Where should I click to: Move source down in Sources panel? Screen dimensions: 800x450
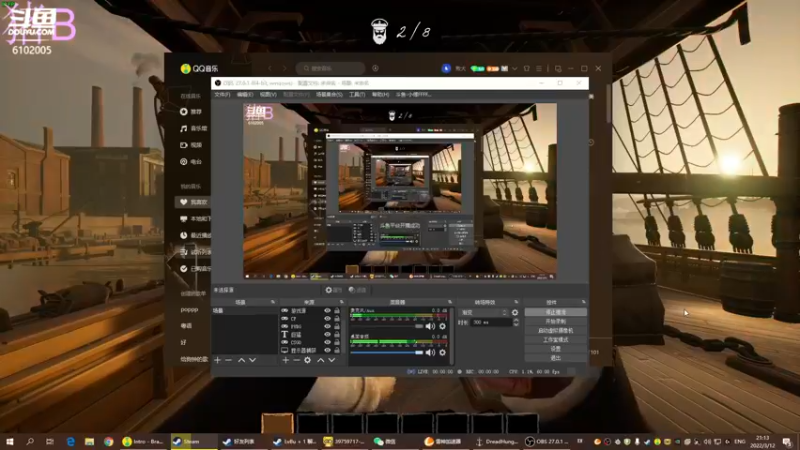pyautogui.click(x=332, y=360)
